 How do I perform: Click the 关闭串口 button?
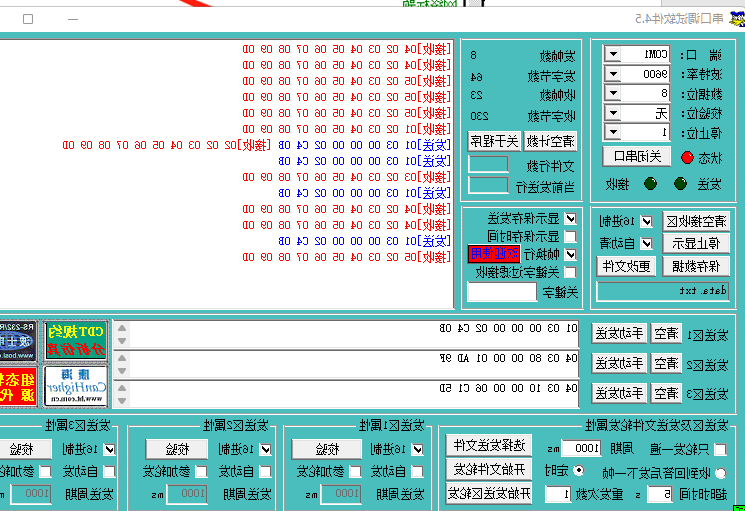637,156
